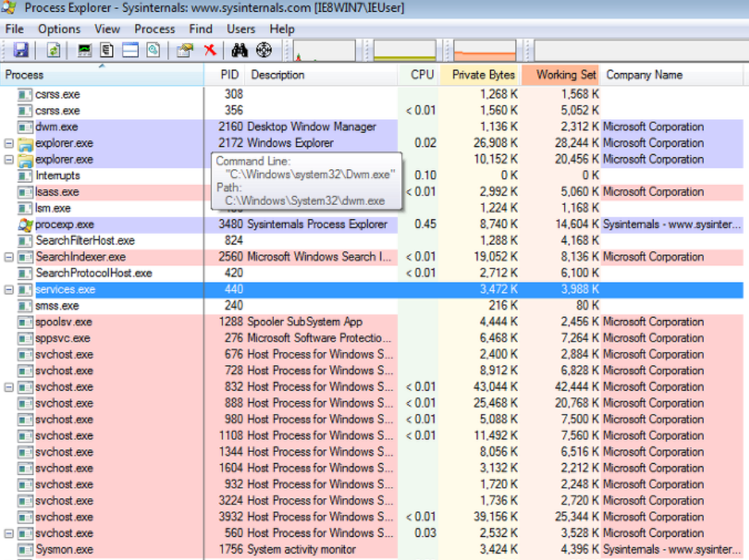The width and height of the screenshot is (749, 560).
Task: Click the "14,604 K" working set value
Action: coord(577,224)
